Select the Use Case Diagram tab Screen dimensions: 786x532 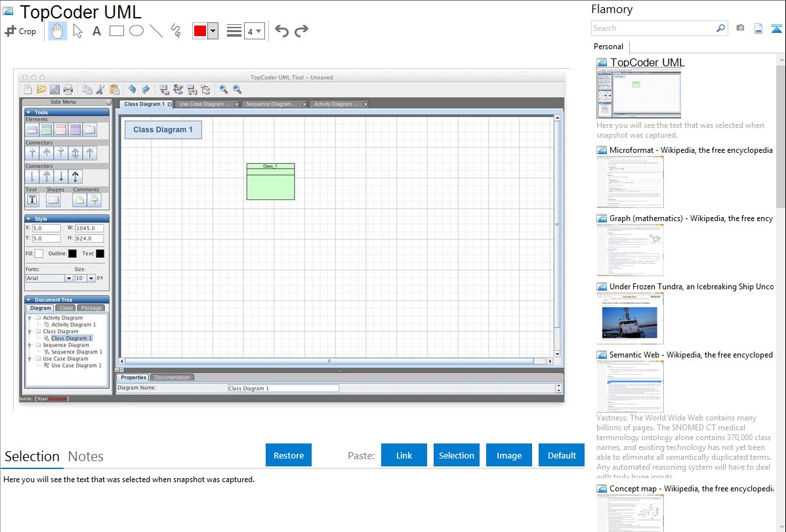(203, 104)
